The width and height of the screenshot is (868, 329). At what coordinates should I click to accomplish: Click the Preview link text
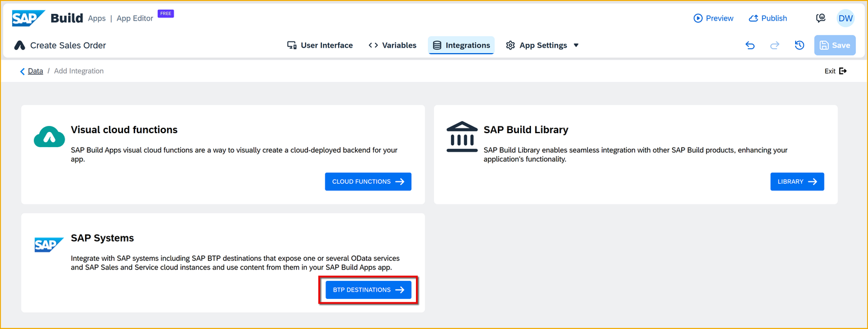pos(720,18)
